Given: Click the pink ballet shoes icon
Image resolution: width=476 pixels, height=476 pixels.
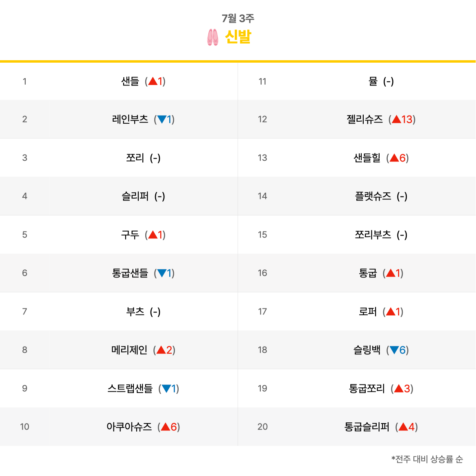Looking at the screenshot, I should 212,37.
